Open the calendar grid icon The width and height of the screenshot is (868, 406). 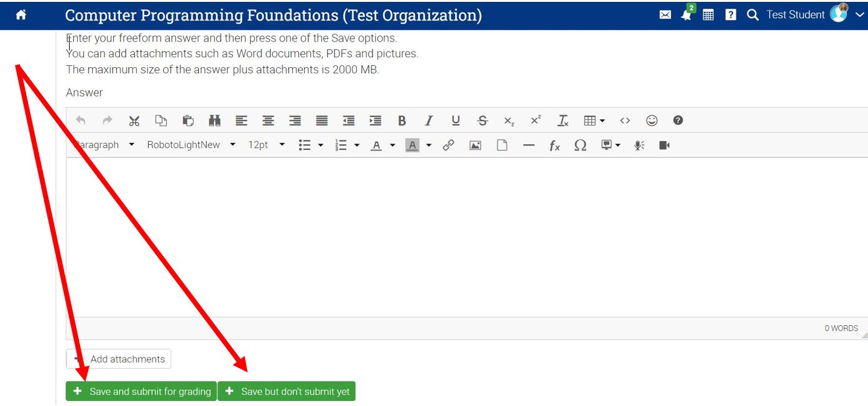click(x=708, y=15)
